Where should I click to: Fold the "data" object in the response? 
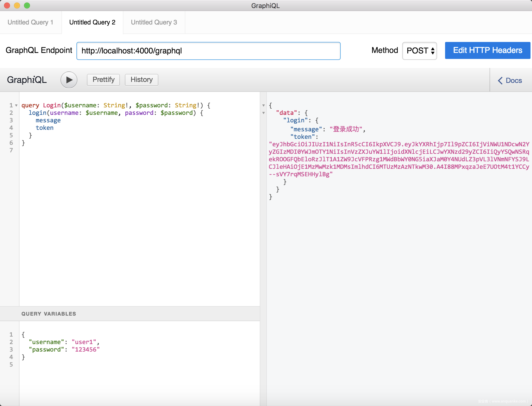pos(264,113)
